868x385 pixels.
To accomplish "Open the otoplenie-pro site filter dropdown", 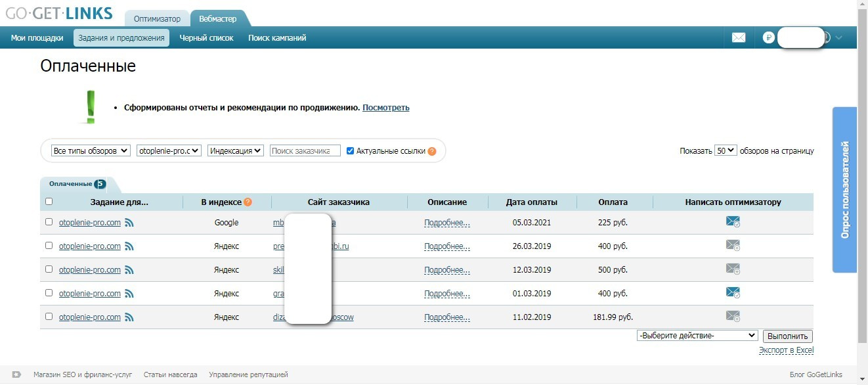I will (x=169, y=150).
